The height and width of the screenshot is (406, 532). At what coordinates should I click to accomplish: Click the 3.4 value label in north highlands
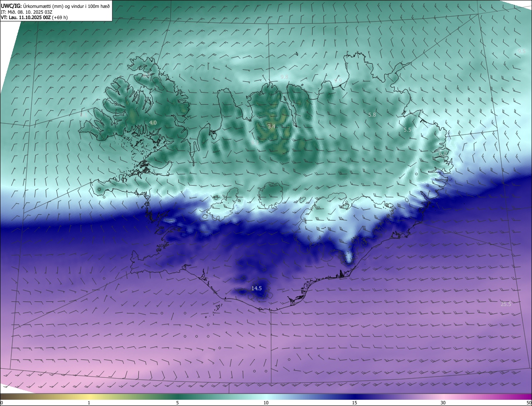271,126
